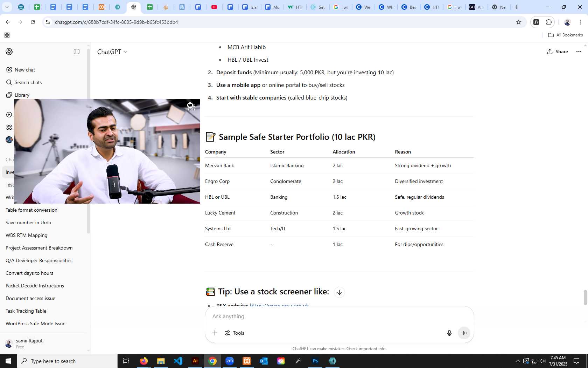View site information icon in address bar
Viewport: 588px width, 368px height.
click(x=48, y=22)
